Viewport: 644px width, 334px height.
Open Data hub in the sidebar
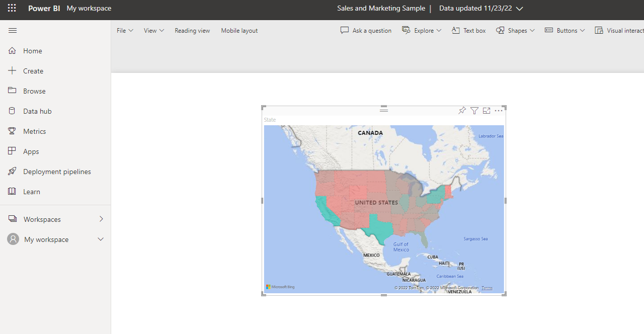click(x=55, y=111)
